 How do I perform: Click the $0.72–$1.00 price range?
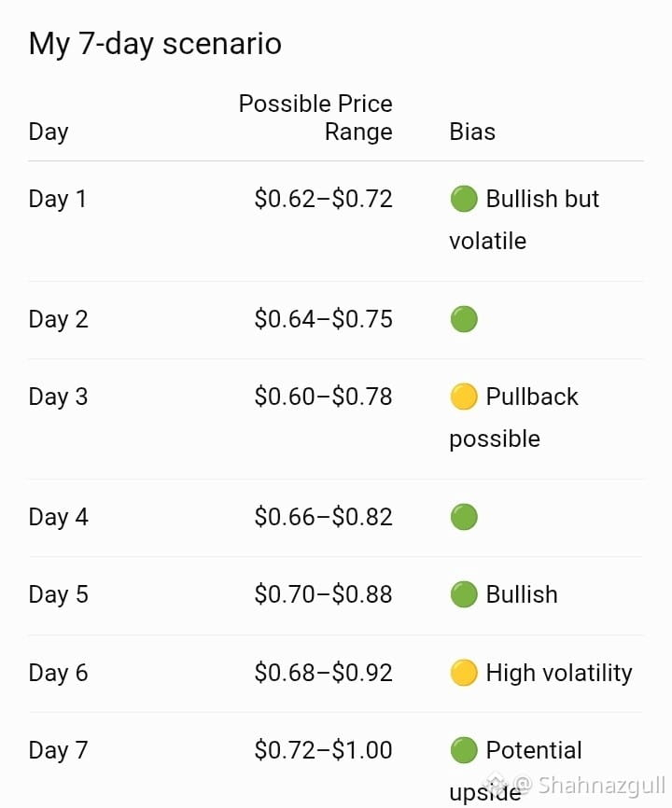click(x=323, y=750)
